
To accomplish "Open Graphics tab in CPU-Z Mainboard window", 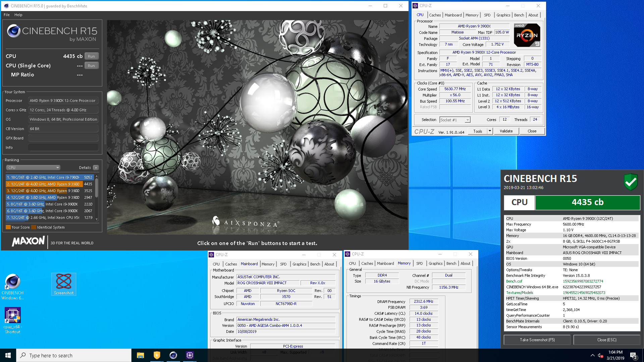I will pyautogui.click(x=299, y=264).
